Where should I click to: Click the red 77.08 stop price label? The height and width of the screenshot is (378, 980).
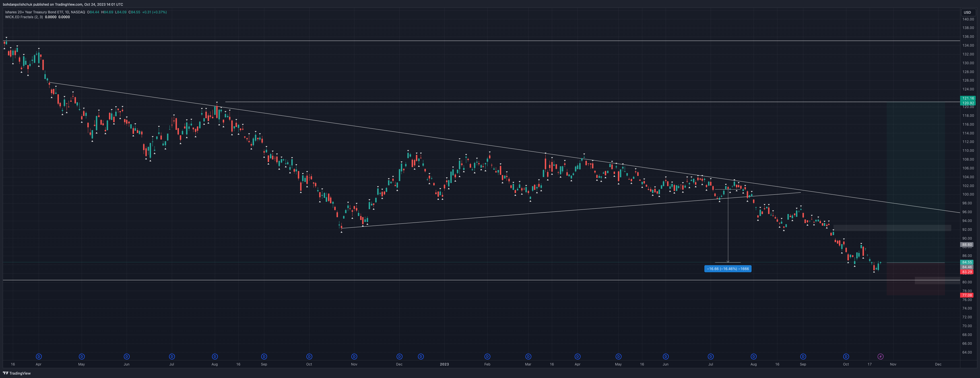tap(967, 295)
